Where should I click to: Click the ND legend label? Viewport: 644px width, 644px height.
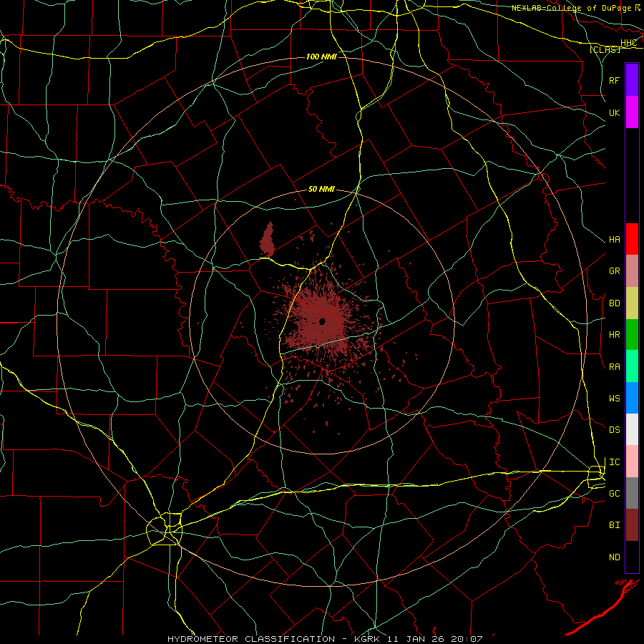pos(615,557)
